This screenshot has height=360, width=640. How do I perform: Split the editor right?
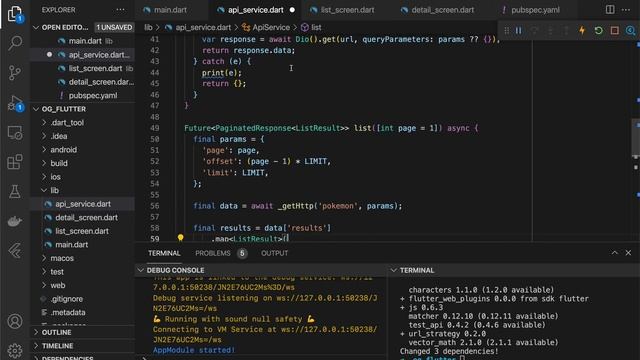(x=610, y=9)
